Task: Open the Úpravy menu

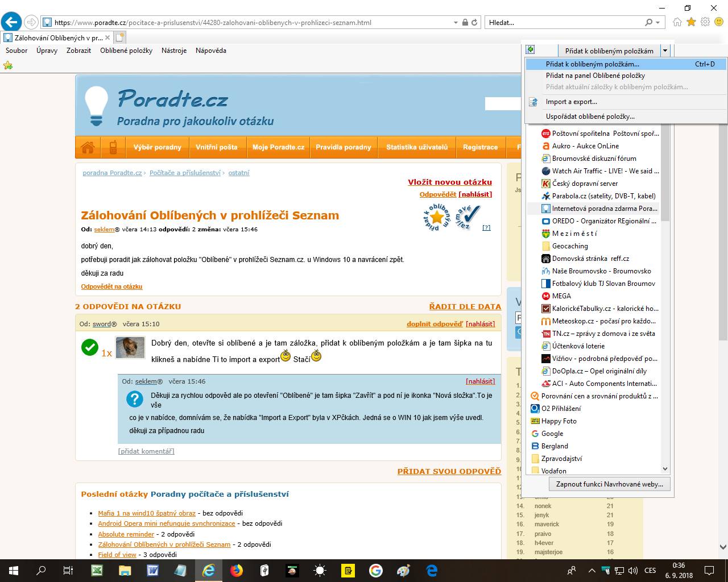Action: click(47, 51)
